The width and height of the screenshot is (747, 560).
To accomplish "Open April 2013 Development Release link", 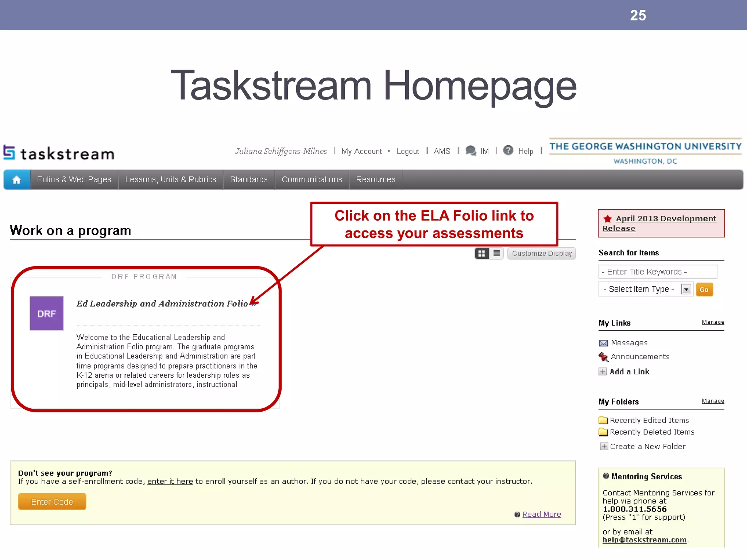I will (659, 223).
